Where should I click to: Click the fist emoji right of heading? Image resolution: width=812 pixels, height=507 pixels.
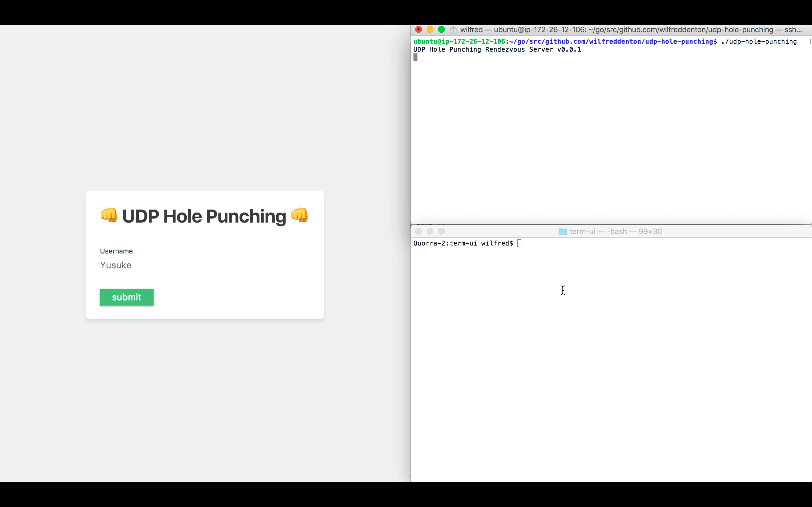299,215
